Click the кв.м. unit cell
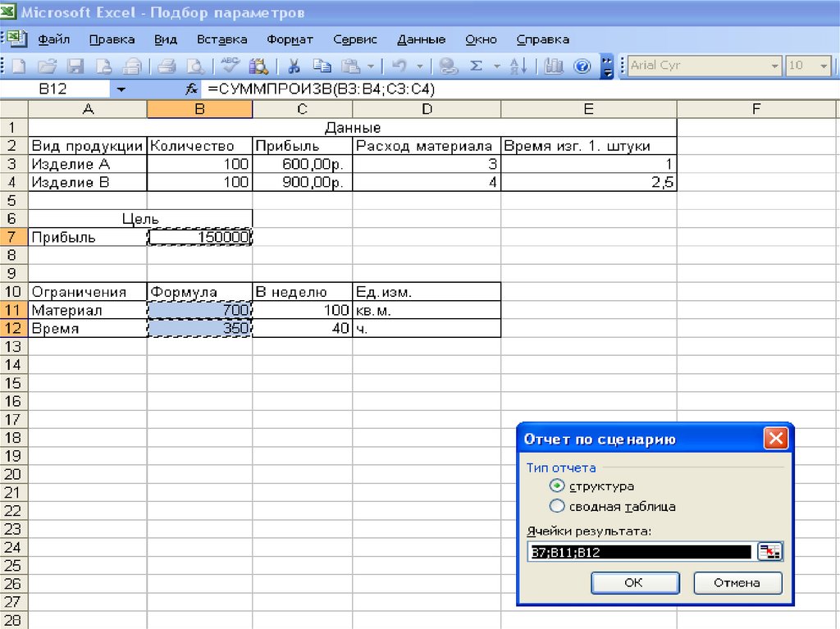The height and width of the screenshot is (629, 840). [x=427, y=310]
